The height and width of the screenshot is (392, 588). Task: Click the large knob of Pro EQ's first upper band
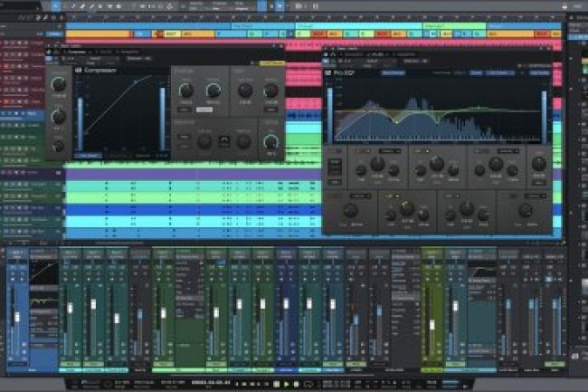377,164
